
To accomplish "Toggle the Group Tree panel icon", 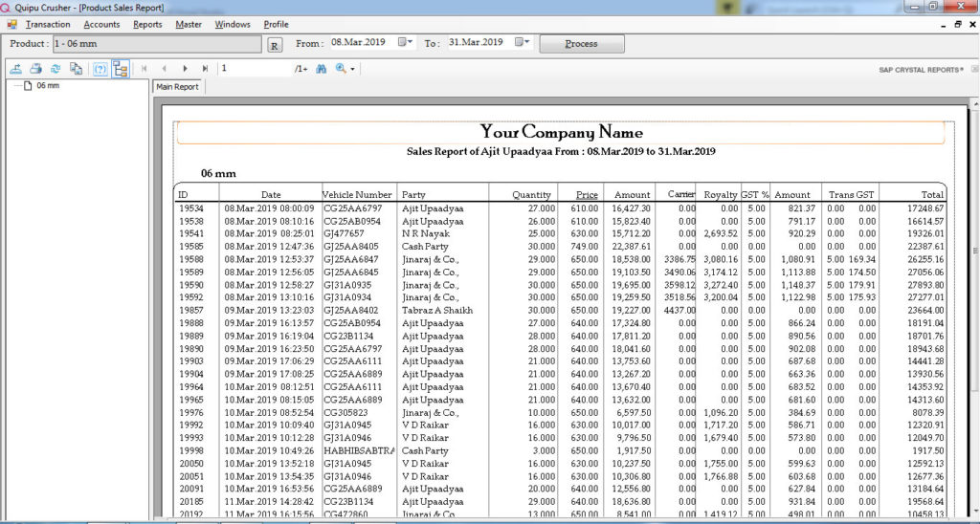I will [x=121, y=69].
